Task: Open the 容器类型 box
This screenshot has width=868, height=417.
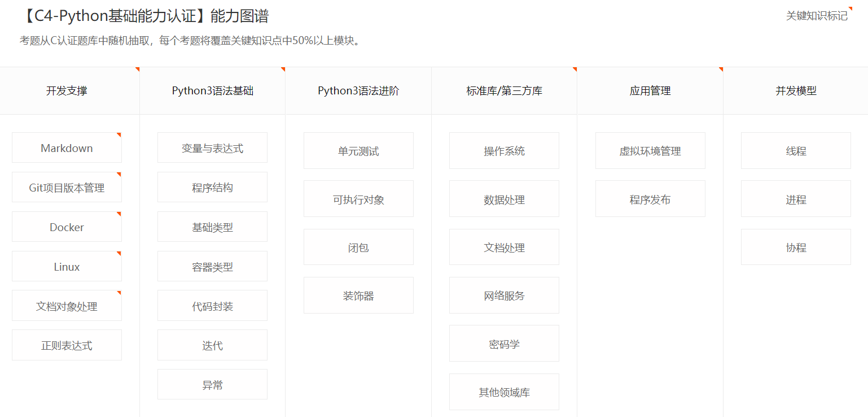Action: point(212,267)
